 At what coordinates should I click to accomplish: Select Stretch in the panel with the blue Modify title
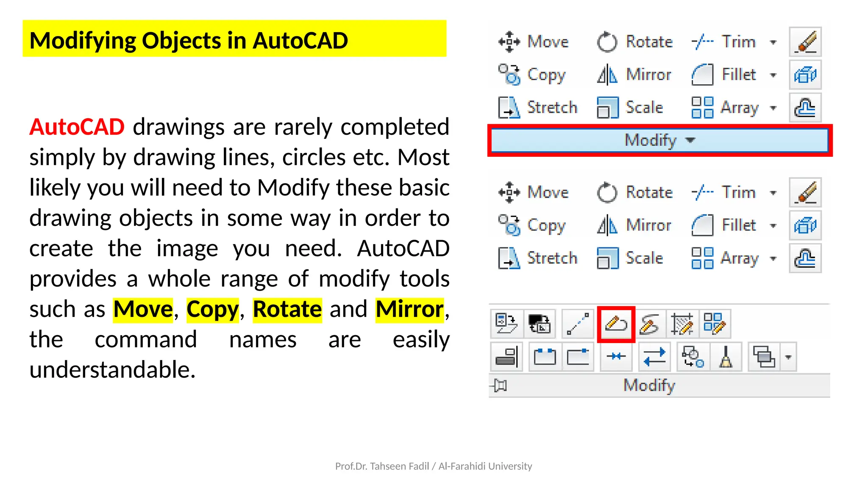tap(538, 107)
